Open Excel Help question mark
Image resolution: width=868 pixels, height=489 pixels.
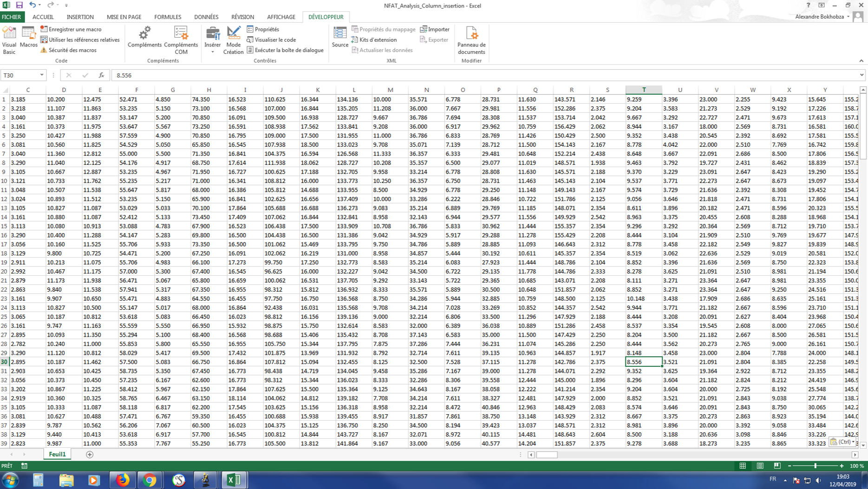(808, 5)
